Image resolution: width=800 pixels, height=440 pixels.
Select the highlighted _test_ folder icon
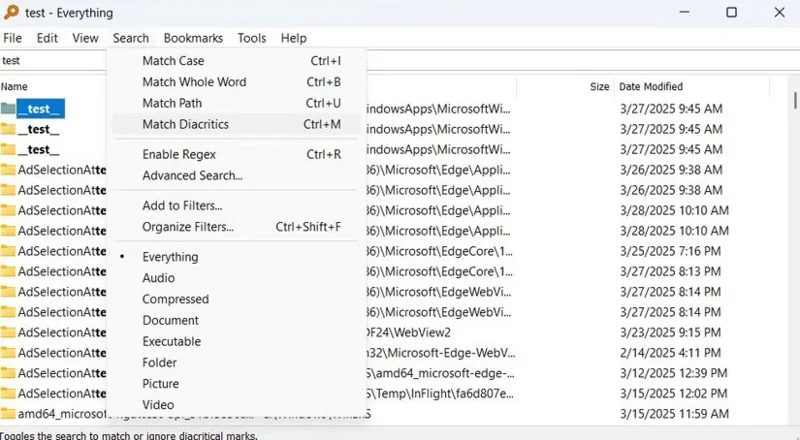8,108
